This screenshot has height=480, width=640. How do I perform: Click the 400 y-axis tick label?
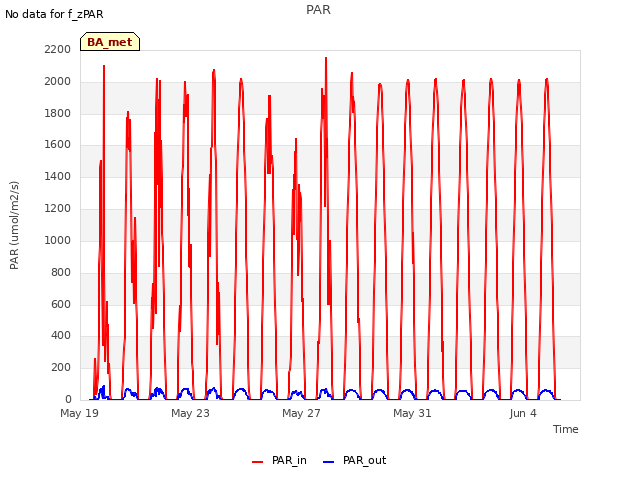tap(61, 336)
